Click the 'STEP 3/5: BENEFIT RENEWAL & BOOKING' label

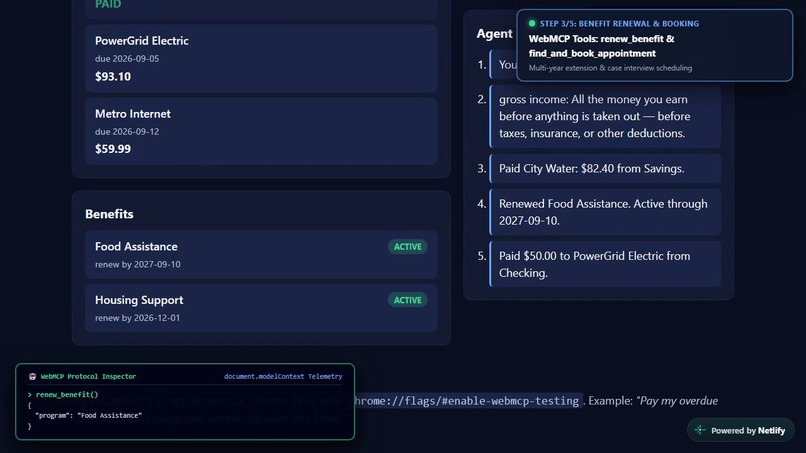coord(619,24)
